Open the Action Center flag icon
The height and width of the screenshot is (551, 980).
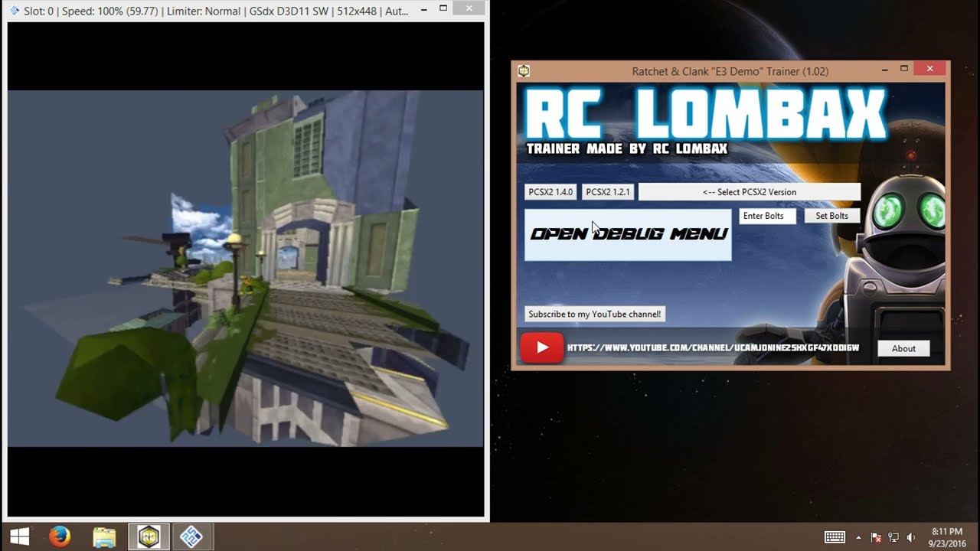coord(877,537)
